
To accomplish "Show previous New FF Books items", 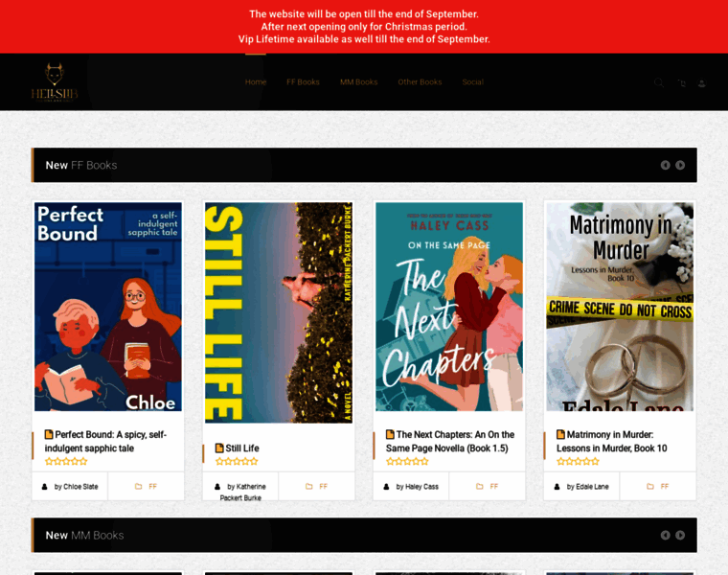I will tap(666, 165).
